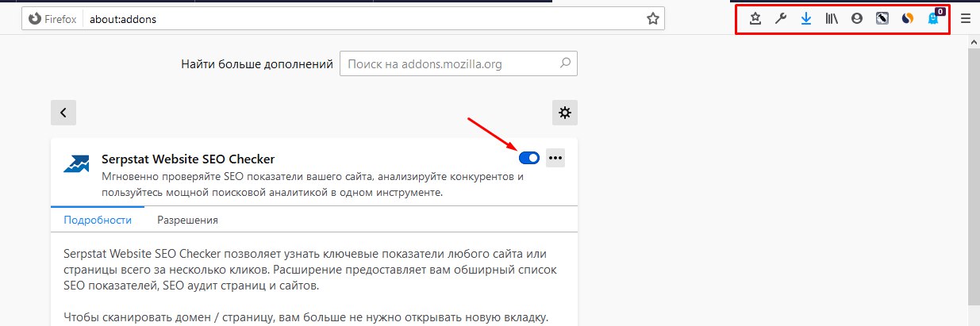Disable the Serpstat Website SEO Checker toggle

coord(529,158)
